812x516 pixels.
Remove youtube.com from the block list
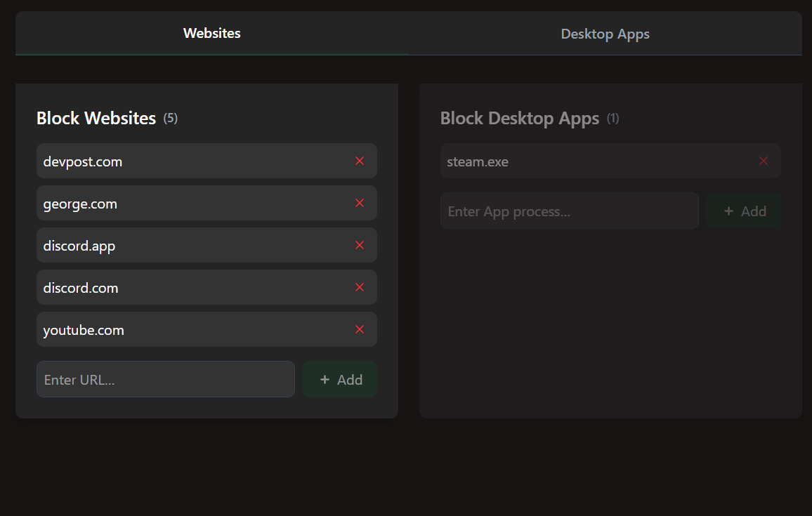(360, 329)
